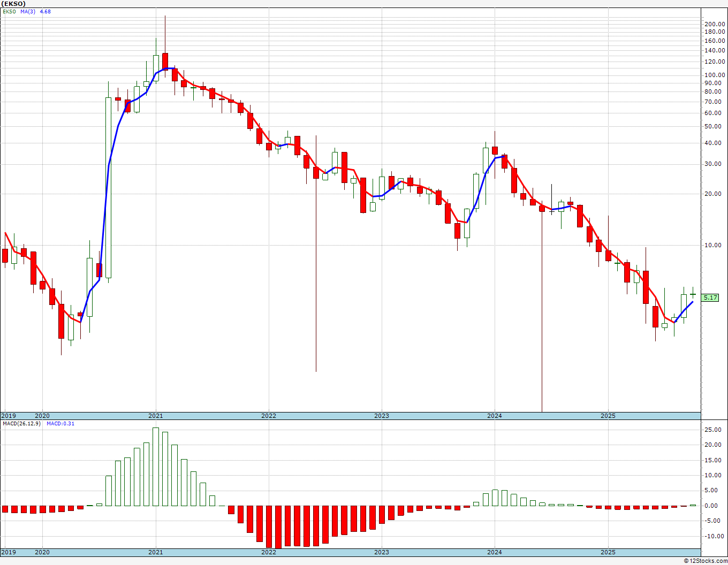Select the EKSO legend label beside MA(3)
Viewport: 728px width, 565px height.
[9, 11]
